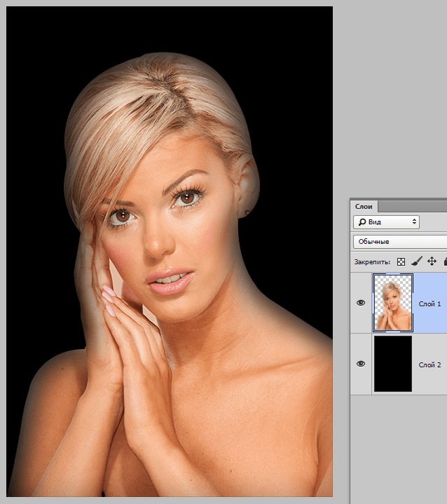
Task: Open the Вид layer filter dropdown
Action: tap(386, 222)
